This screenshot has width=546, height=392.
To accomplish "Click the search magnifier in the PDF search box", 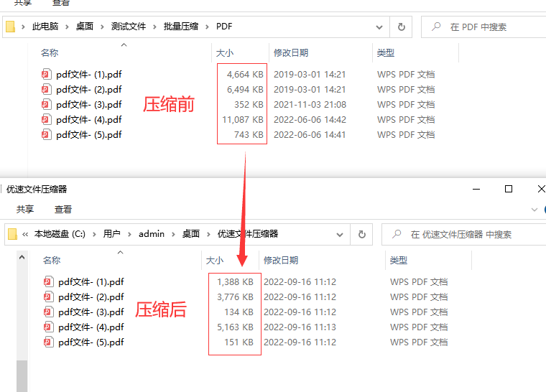I will pos(436,27).
